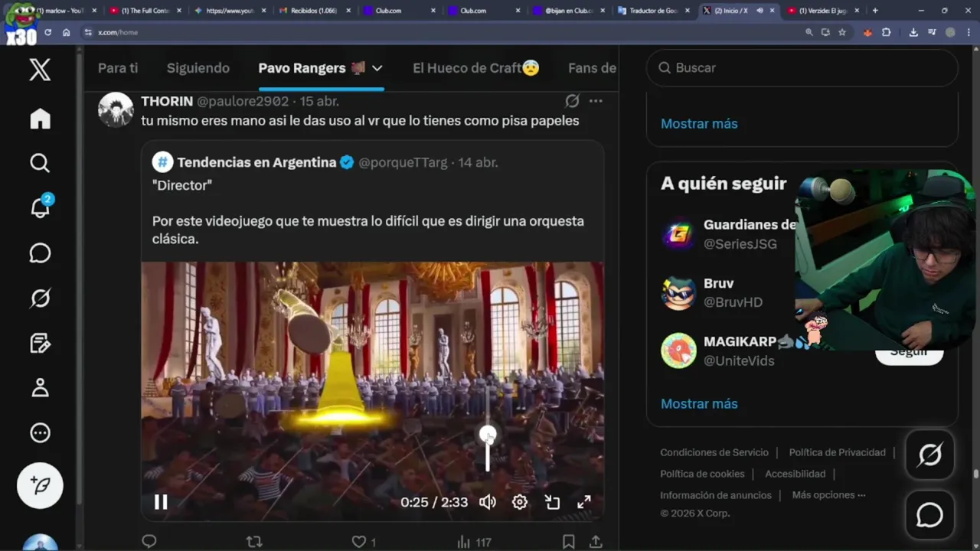Open floating messages chat button

tap(929, 515)
